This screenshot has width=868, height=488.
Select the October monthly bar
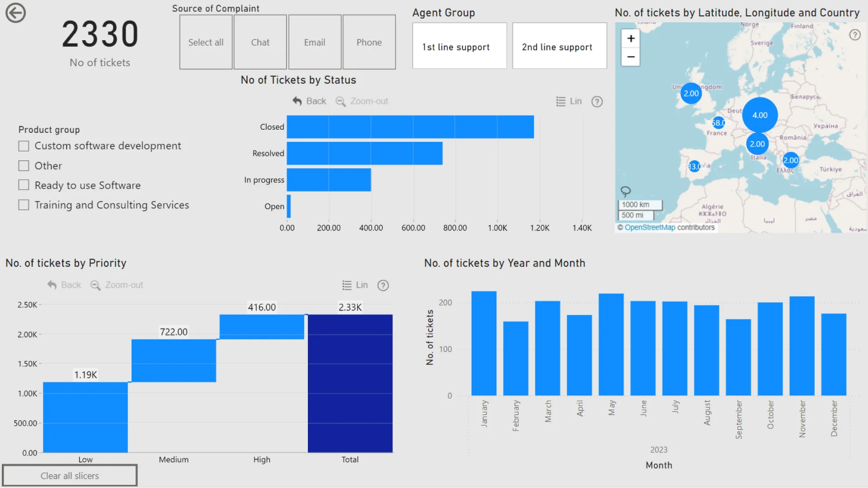[770, 349]
